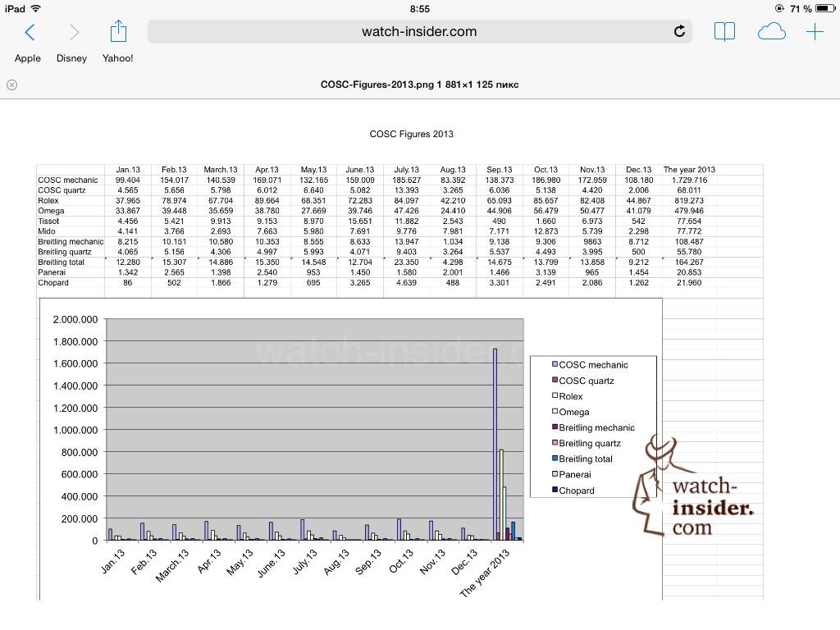Tap the Breitling total row label
Screen dimensions: 840x630
[x=61, y=262]
